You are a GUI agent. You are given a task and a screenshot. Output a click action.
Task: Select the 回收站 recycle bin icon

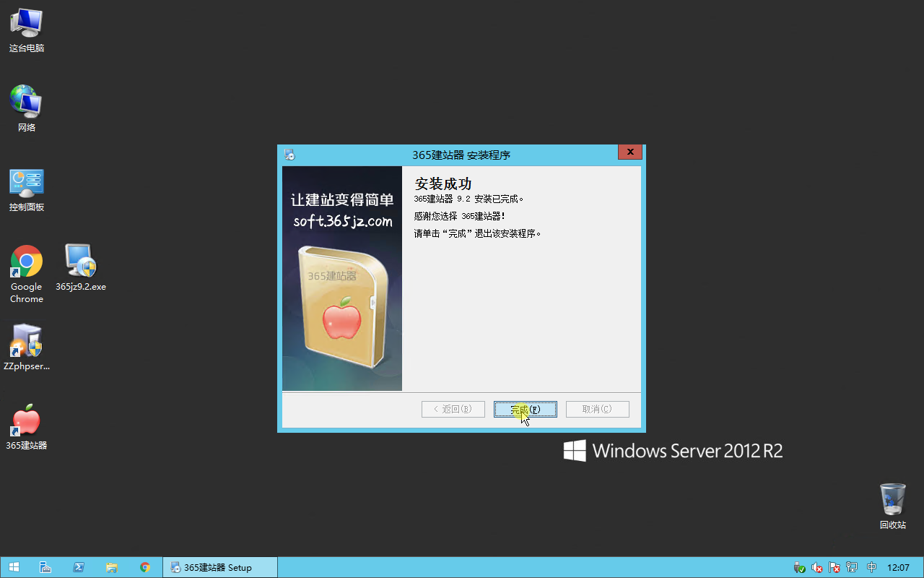coord(893,506)
